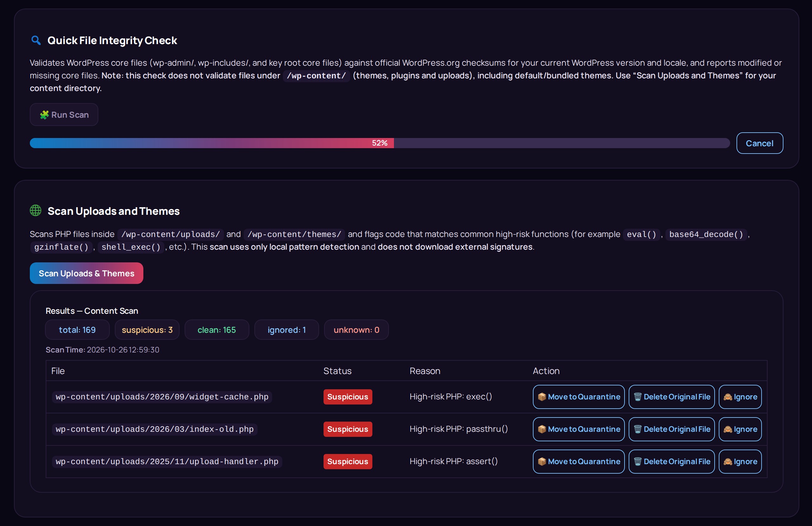Click the Suspicious badge for index-old.php

pos(348,429)
